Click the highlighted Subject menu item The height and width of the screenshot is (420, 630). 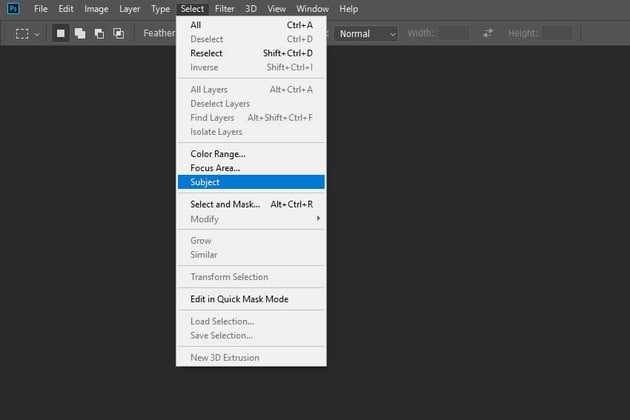click(251, 182)
